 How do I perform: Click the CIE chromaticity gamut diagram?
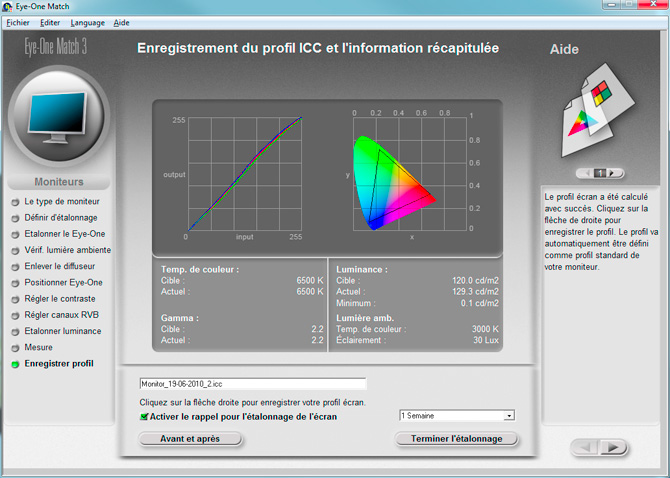click(409, 174)
